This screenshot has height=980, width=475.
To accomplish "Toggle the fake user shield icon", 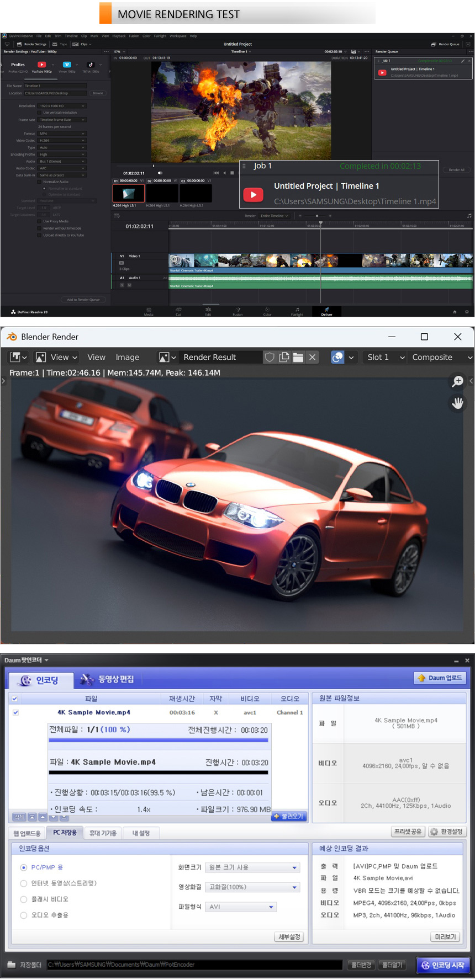I will pos(270,357).
